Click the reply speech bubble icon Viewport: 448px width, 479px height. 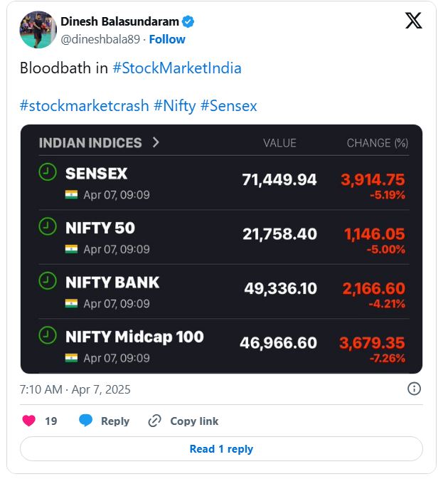click(x=86, y=421)
